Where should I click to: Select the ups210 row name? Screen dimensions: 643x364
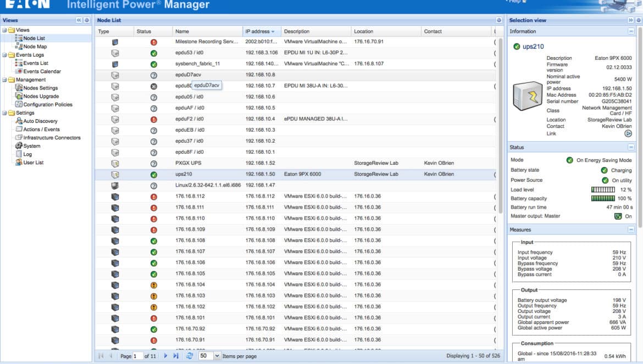pyautogui.click(x=184, y=174)
